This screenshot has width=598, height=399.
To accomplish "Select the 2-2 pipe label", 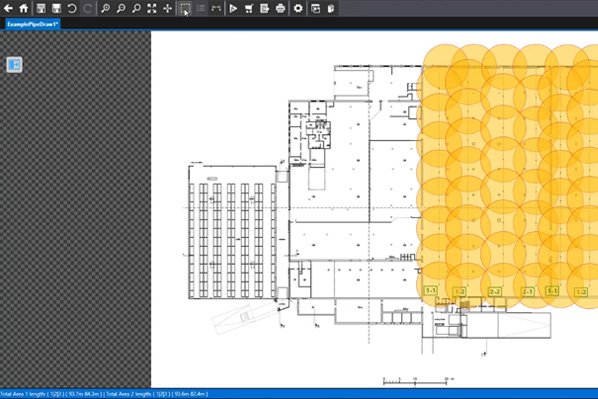I will click(495, 292).
